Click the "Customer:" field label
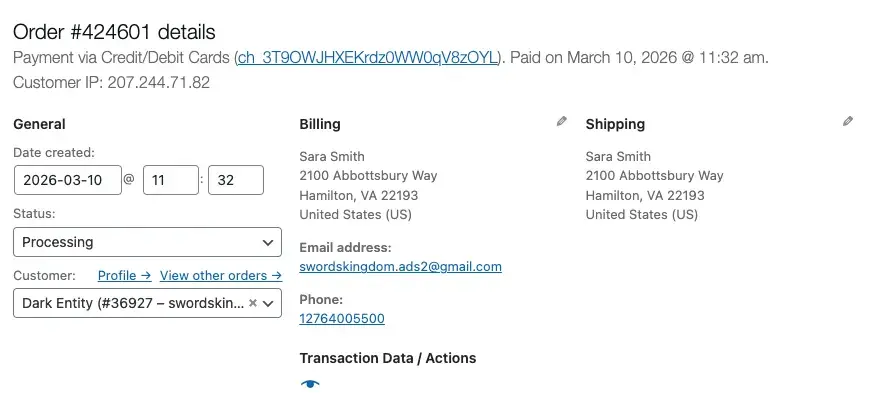Screen dimensions: 877x418 click(44, 275)
